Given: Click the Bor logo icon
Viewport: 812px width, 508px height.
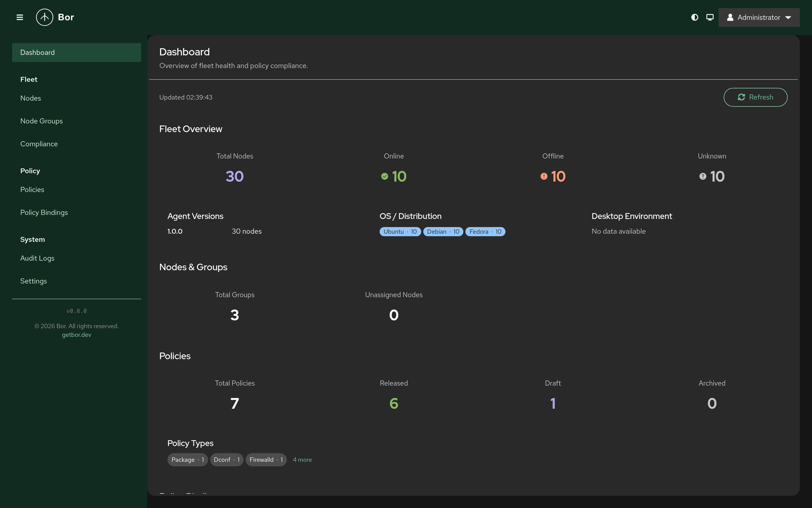Looking at the screenshot, I should tap(45, 17).
